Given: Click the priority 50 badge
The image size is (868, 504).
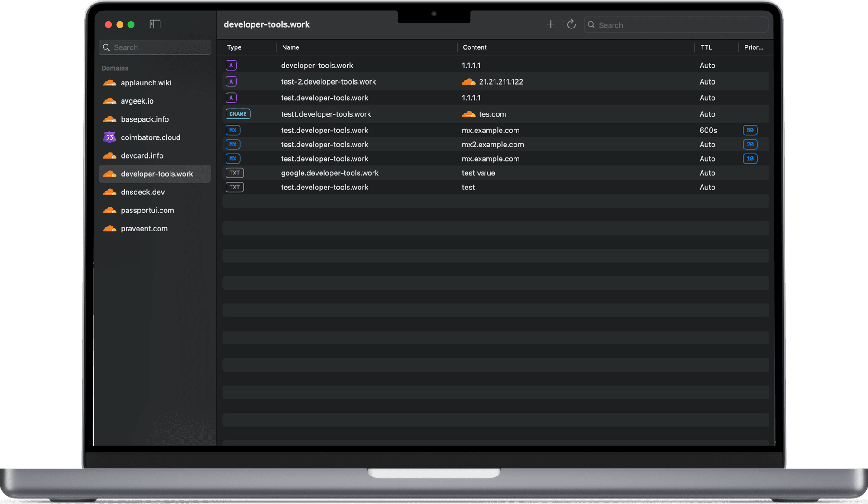Looking at the screenshot, I should pos(750,130).
